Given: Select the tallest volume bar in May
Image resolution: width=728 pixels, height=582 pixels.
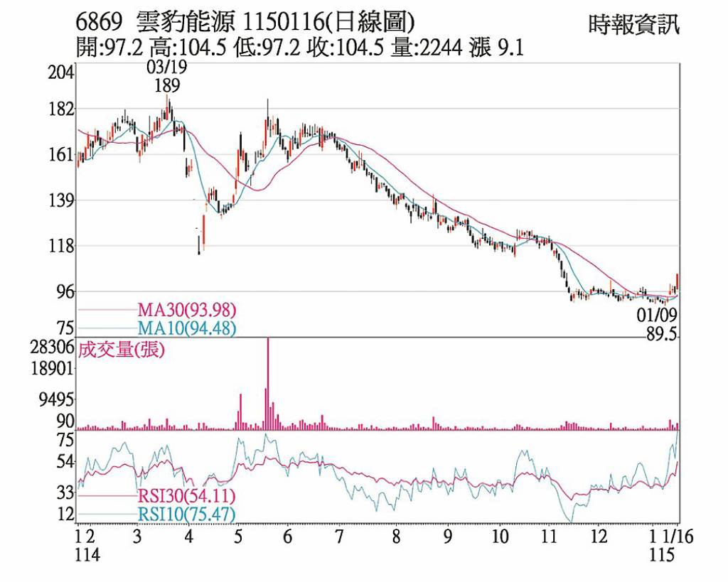Looking at the screenshot, I should tap(268, 384).
